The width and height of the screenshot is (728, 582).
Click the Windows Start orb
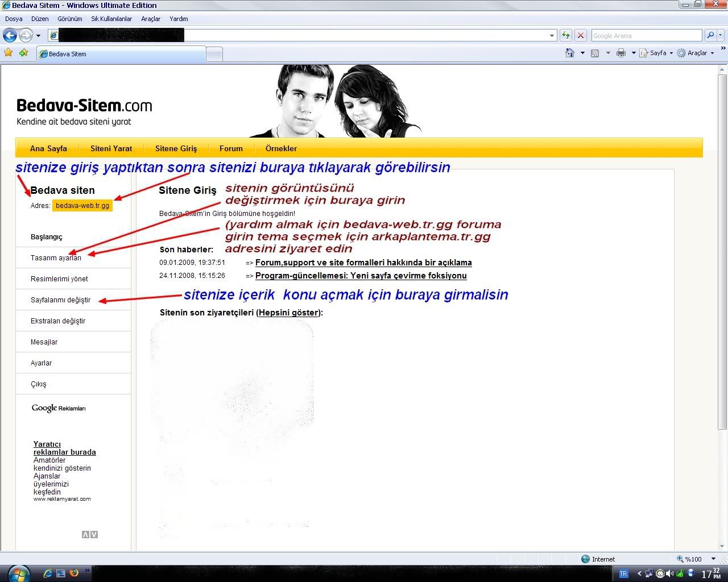19,572
